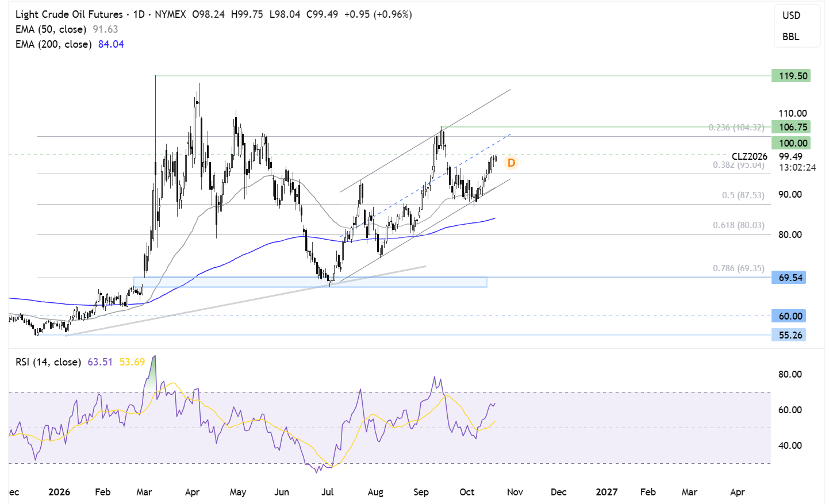Viewport: 833px width, 504px height.
Task: Click the 2026 label on time axis
Action: 59,492
